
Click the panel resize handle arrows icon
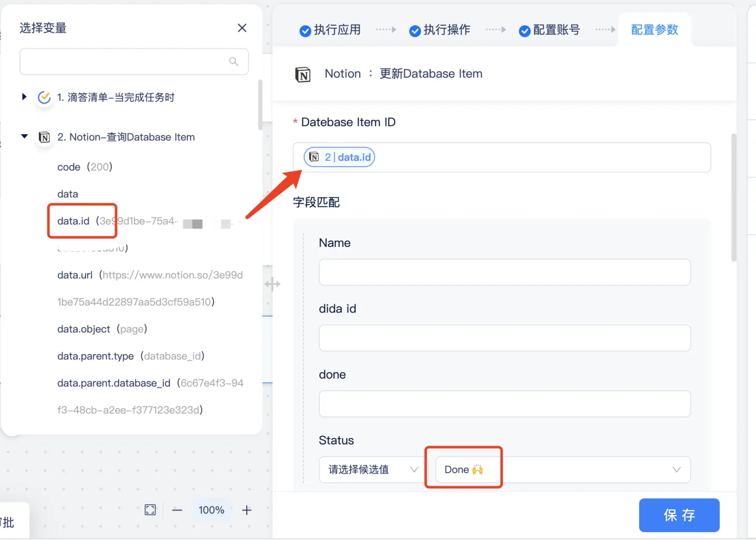(272, 284)
